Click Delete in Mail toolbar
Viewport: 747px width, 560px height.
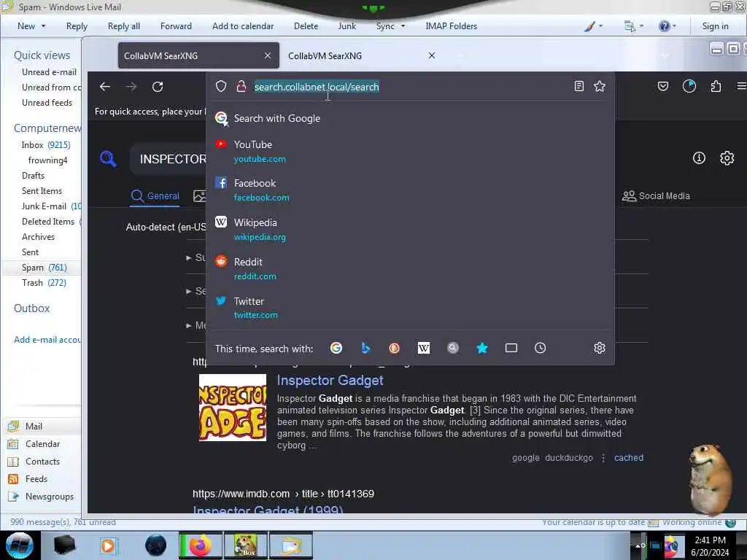(306, 26)
